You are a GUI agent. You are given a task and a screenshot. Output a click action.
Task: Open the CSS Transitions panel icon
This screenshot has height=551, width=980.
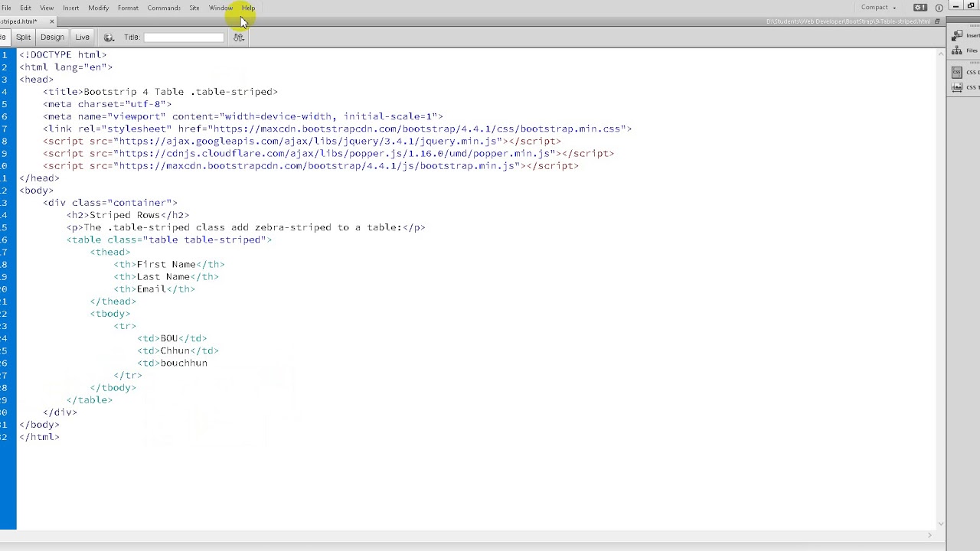(x=957, y=87)
